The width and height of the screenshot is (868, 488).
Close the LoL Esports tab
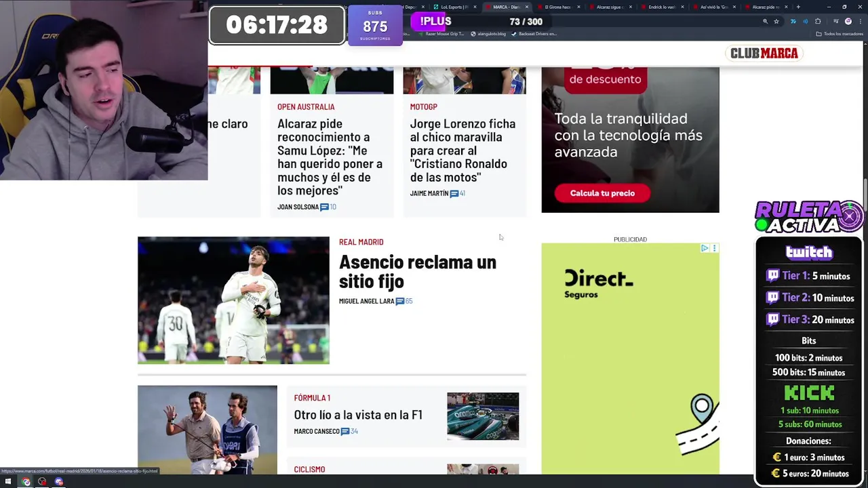click(475, 7)
